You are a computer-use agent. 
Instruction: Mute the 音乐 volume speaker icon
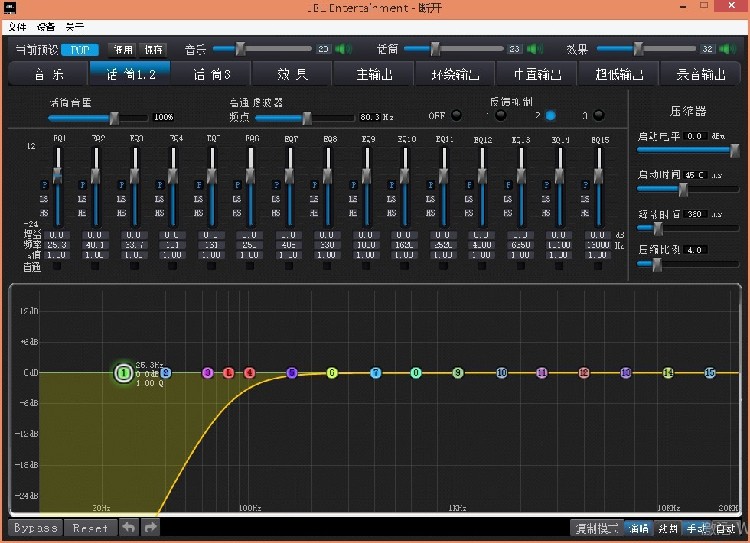pos(343,49)
